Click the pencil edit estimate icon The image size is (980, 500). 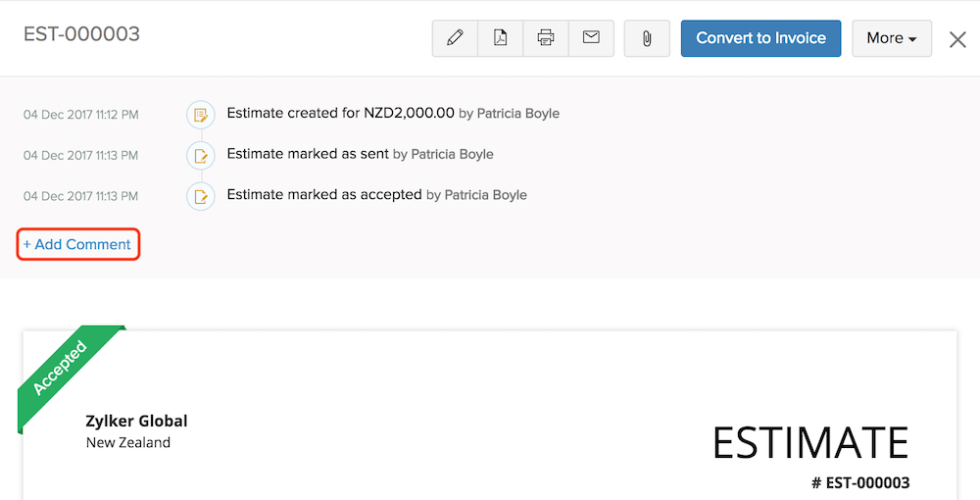click(455, 38)
